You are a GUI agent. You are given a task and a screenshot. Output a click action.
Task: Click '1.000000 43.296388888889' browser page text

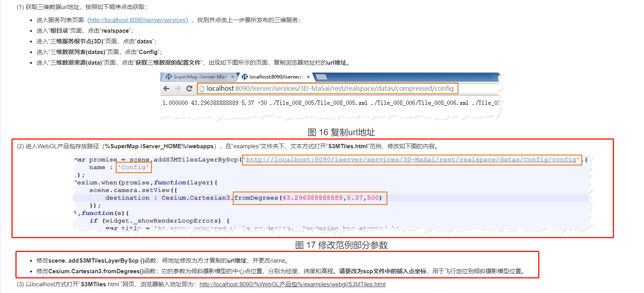click(201, 103)
